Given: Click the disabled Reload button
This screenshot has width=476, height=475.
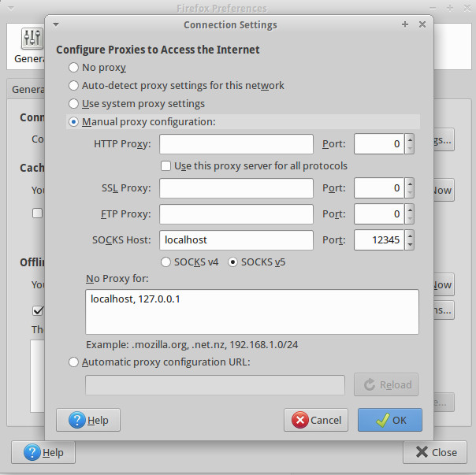Looking at the screenshot, I should 386,384.
